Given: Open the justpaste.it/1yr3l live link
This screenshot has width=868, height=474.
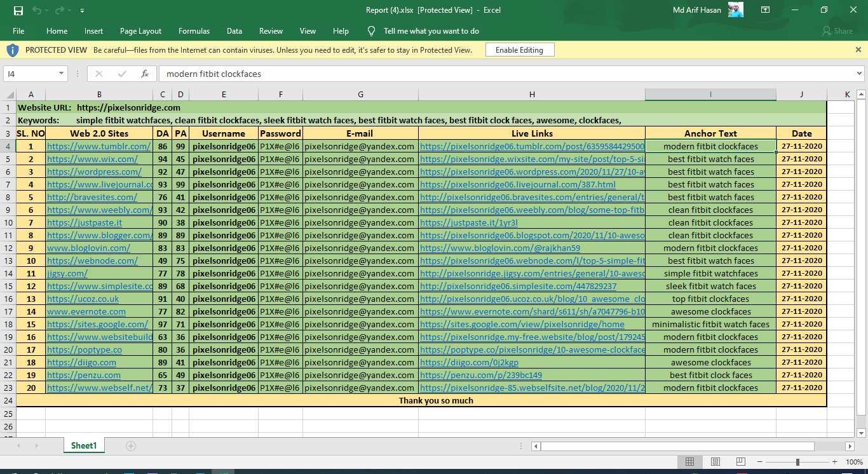Looking at the screenshot, I should tap(469, 223).
